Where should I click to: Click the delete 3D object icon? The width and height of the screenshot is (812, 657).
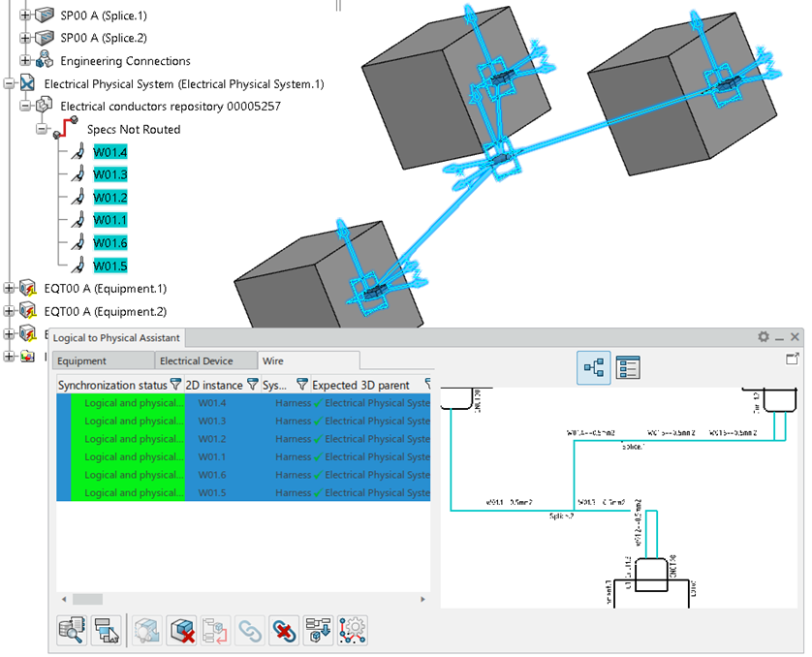(x=181, y=630)
